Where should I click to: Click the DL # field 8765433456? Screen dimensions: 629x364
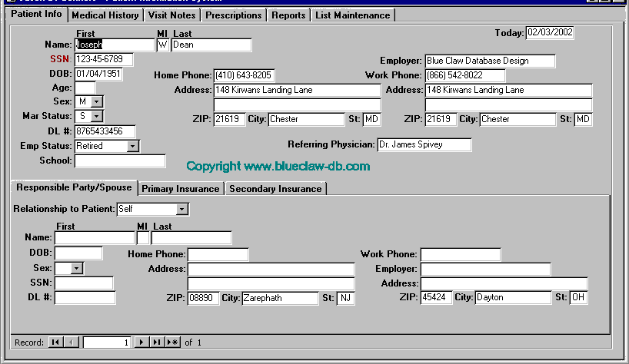105,131
